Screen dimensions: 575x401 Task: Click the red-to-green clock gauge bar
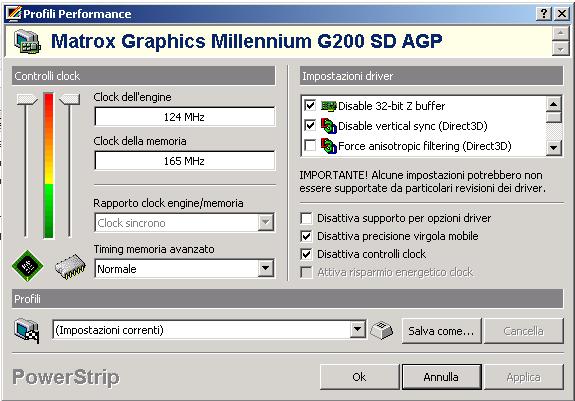click(48, 166)
